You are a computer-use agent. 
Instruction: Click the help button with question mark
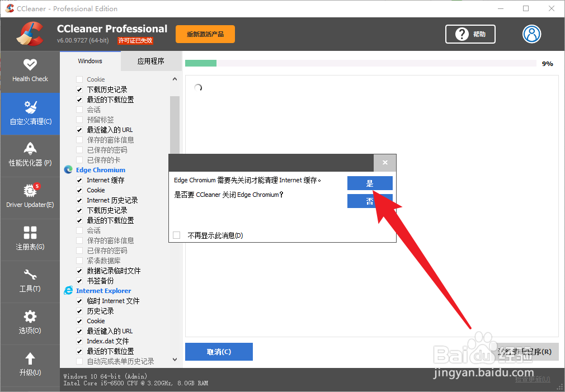(470, 34)
